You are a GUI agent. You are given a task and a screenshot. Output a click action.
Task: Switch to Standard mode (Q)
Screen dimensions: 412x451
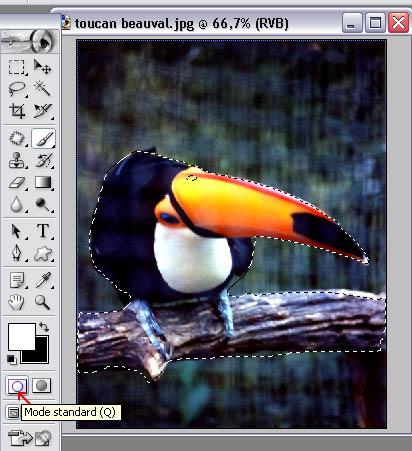(17, 386)
